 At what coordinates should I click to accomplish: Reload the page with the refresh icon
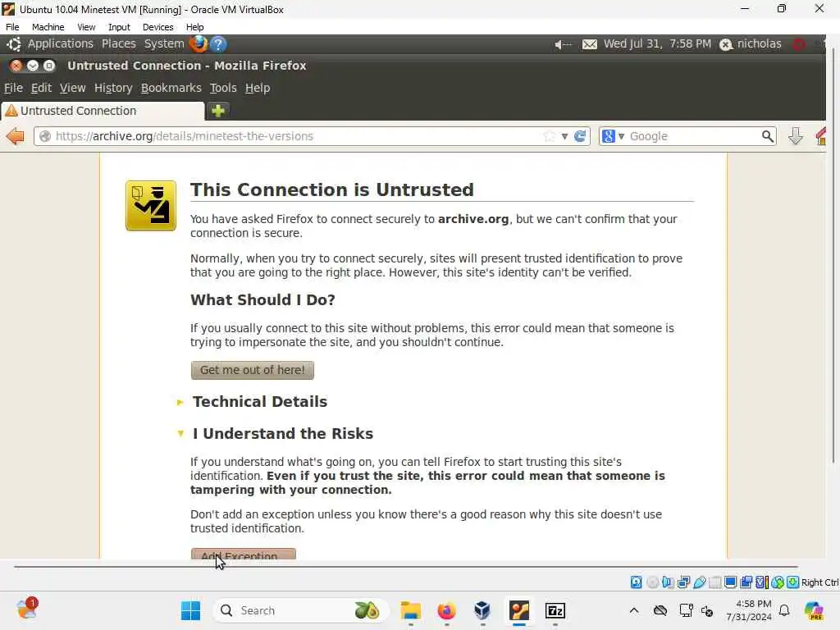pyautogui.click(x=580, y=136)
